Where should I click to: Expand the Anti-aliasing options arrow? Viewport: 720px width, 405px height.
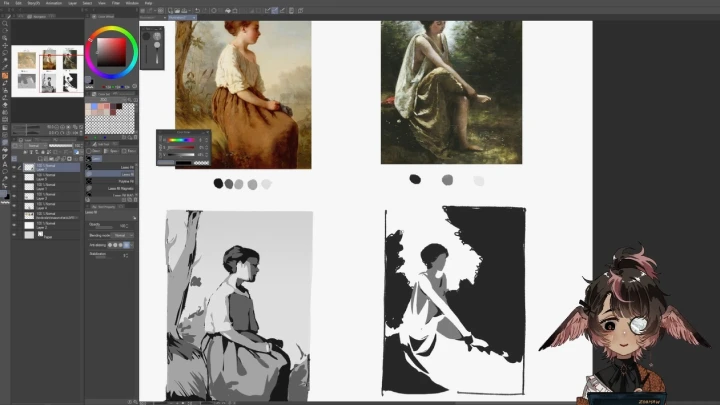133,245
